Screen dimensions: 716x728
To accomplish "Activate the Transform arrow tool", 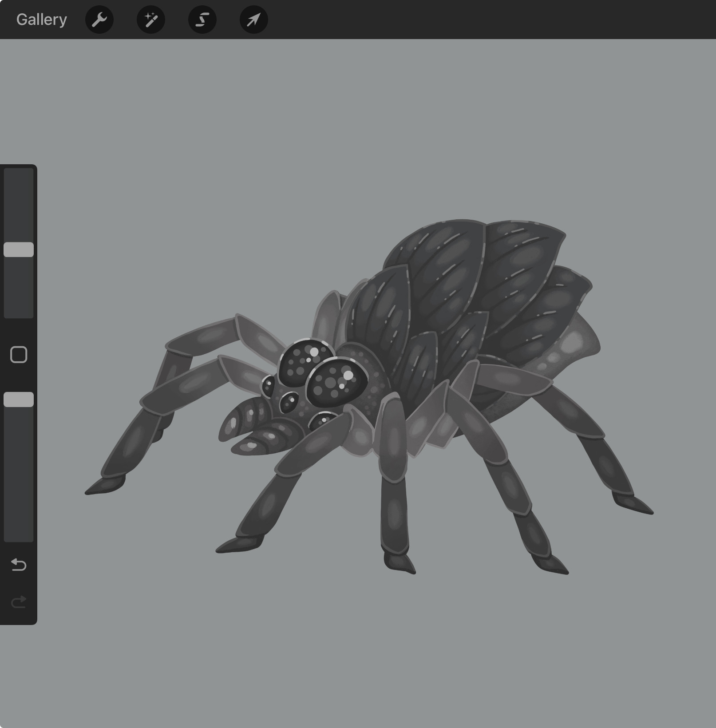I will tap(254, 20).
